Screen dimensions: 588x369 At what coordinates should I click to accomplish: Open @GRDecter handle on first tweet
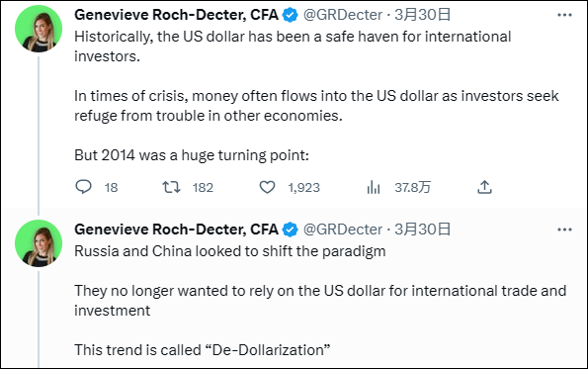[343, 15]
